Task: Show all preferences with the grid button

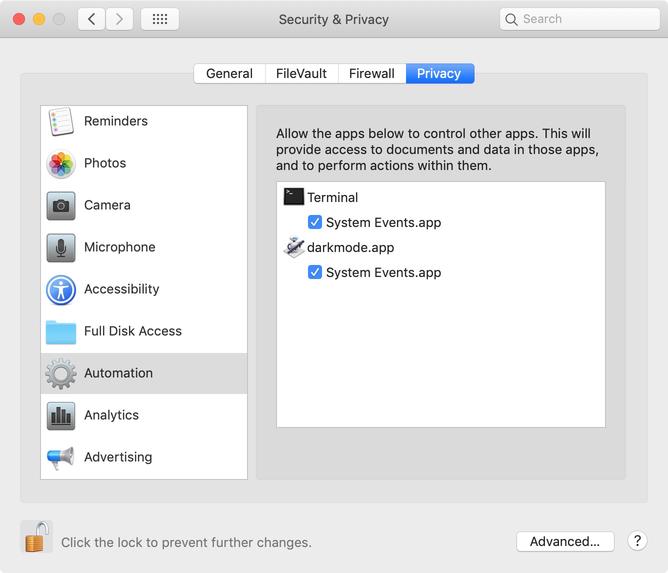Action: coord(160,19)
